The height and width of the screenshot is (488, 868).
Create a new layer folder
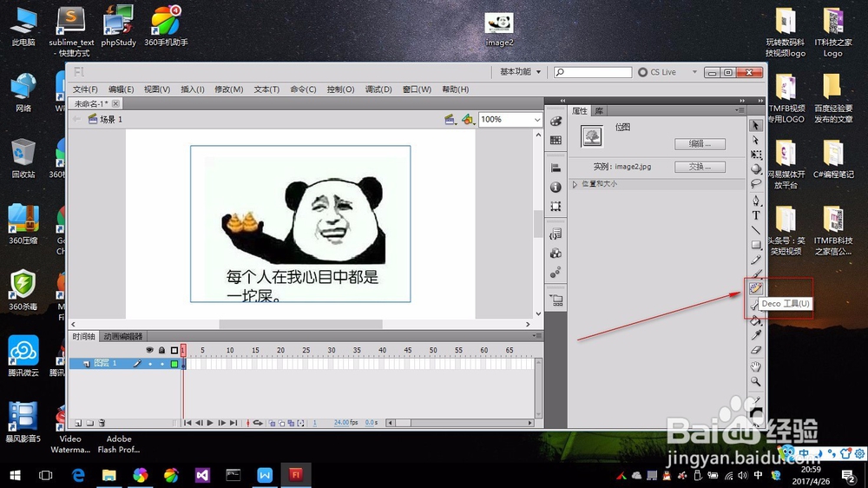pos(89,423)
